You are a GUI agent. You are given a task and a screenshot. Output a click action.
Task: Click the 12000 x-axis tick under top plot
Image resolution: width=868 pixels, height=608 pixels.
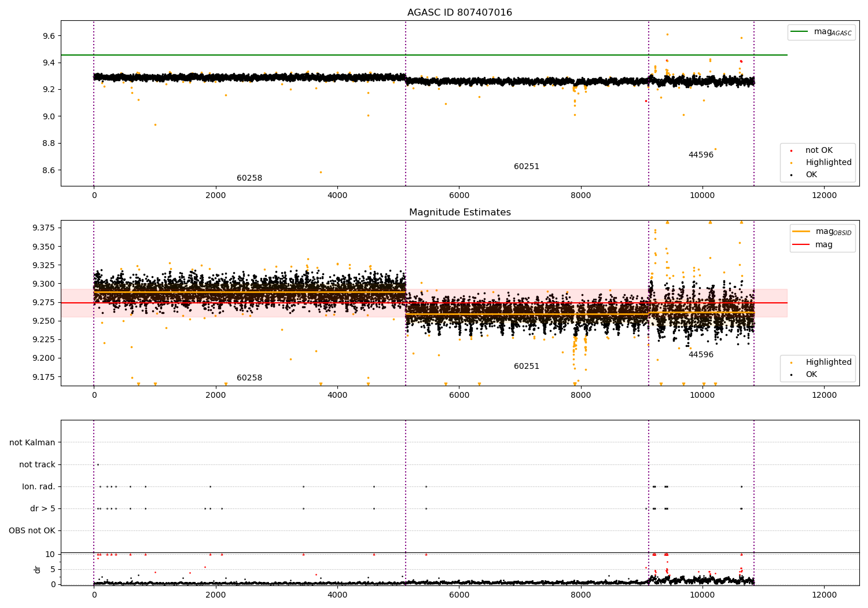(824, 196)
